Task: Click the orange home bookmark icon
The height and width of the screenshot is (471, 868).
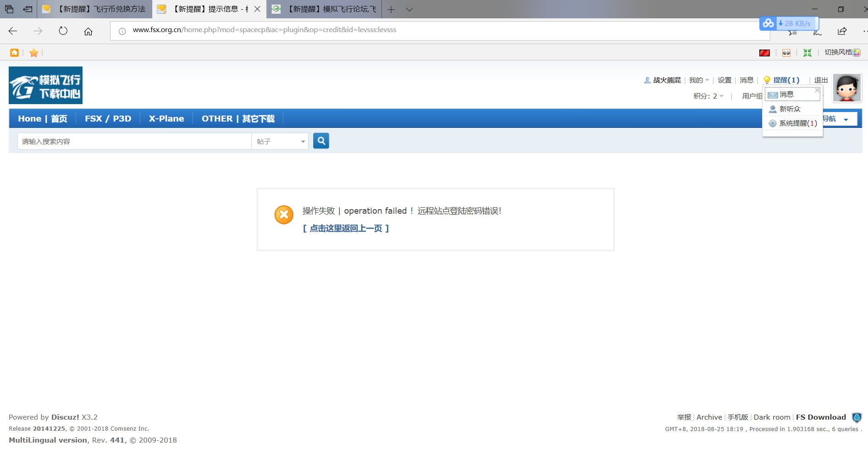Action: (x=15, y=53)
